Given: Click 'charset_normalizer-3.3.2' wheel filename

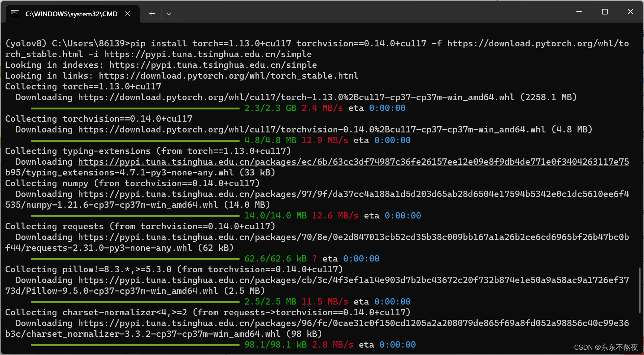Looking at the screenshot, I should point(153,334).
